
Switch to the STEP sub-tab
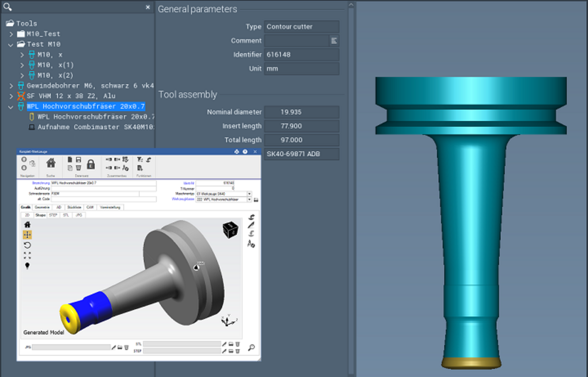[x=53, y=215]
